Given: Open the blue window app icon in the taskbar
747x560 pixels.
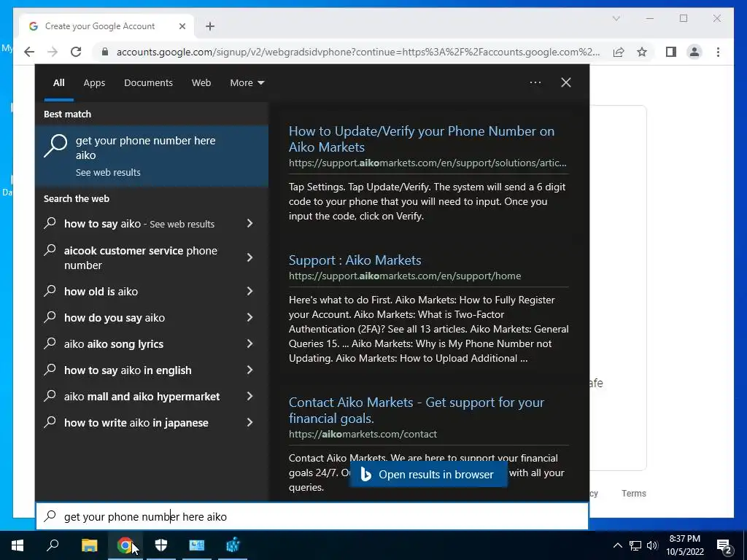Looking at the screenshot, I should (197, 545).
